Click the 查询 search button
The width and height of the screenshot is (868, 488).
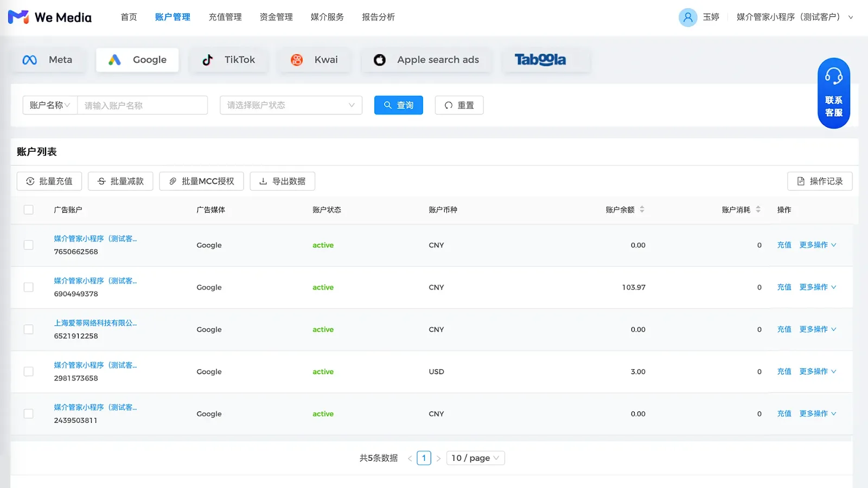[x=399, y=105]
